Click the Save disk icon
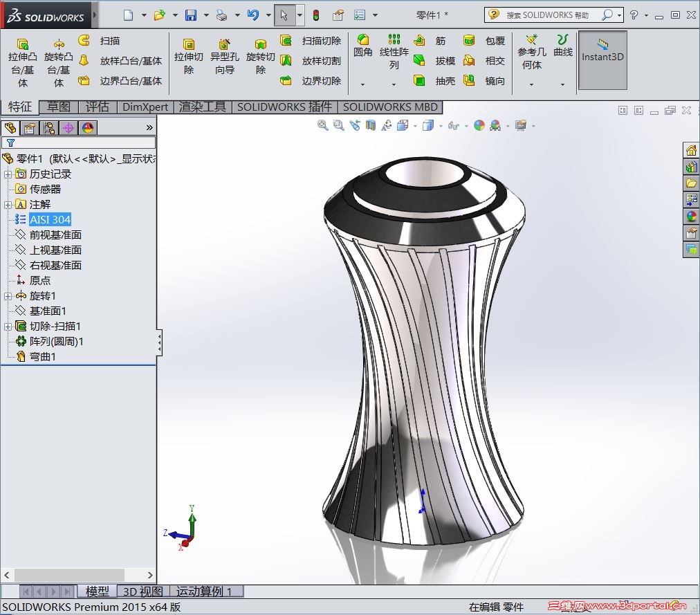Viewport: 700px width, 615px height. point(191,15)
